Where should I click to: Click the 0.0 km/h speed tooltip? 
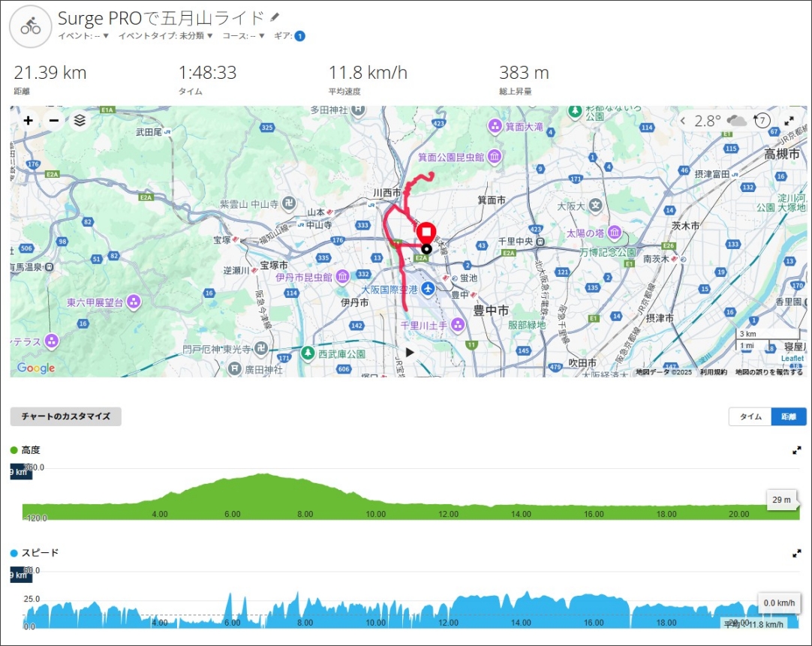pyautogui.click(x=779, y=603)
